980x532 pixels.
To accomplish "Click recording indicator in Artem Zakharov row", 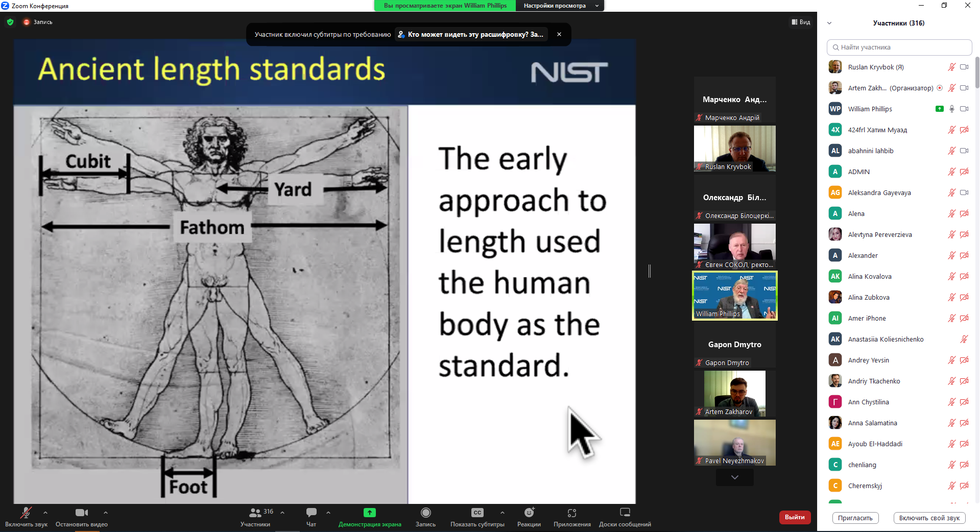I will 940,88.
